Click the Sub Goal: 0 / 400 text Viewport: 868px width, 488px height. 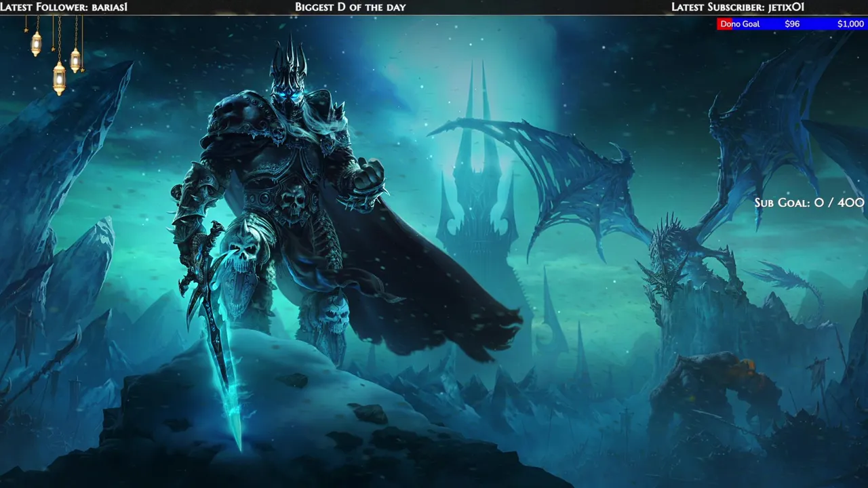(x=809, y=203)
